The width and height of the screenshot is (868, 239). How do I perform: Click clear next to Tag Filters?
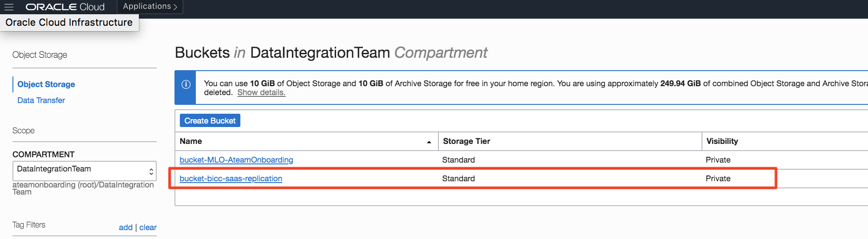148,227
